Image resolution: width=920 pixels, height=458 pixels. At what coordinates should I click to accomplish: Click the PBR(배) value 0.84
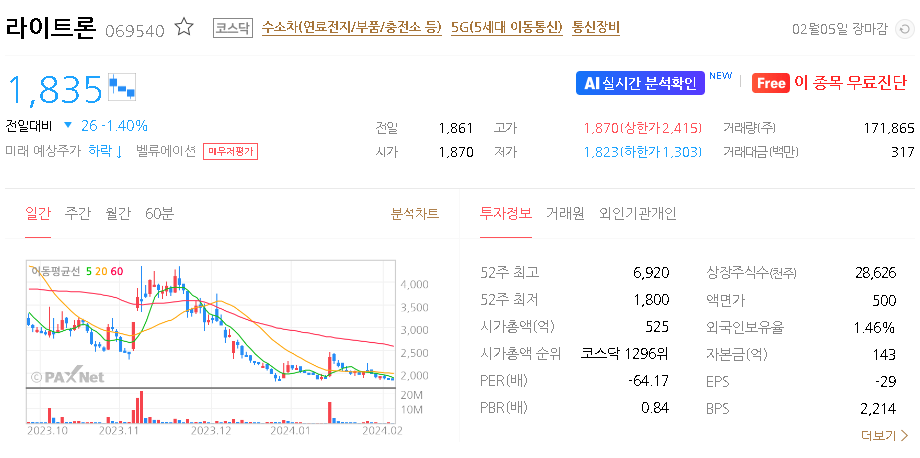tap(655, 408)
